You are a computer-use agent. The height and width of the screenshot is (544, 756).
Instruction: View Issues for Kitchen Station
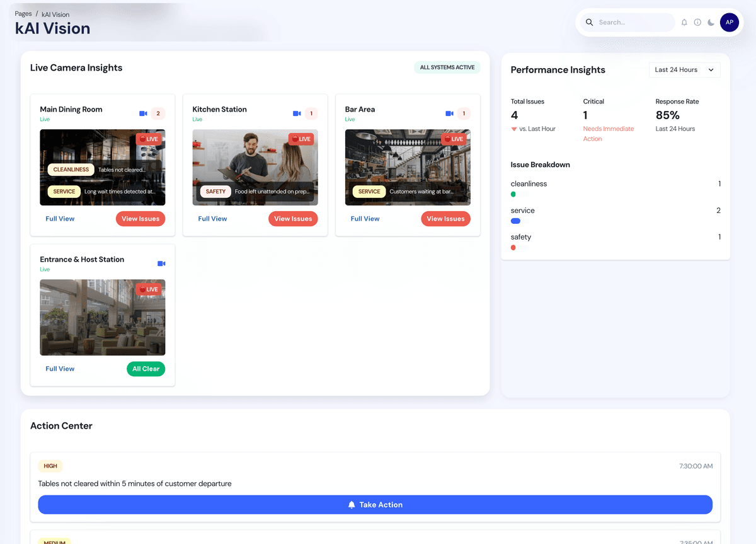tap(293, 219)
